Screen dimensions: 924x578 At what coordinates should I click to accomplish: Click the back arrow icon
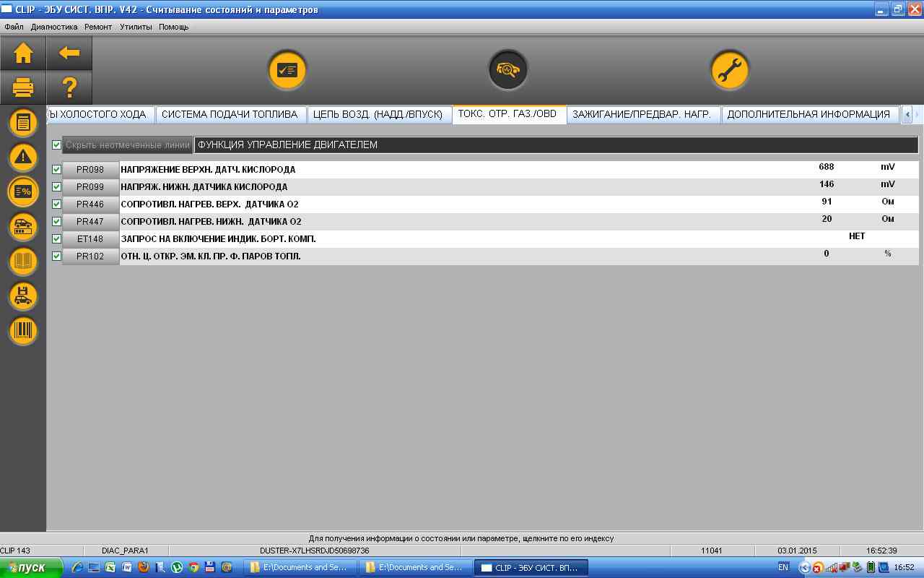tap(69, 53)
